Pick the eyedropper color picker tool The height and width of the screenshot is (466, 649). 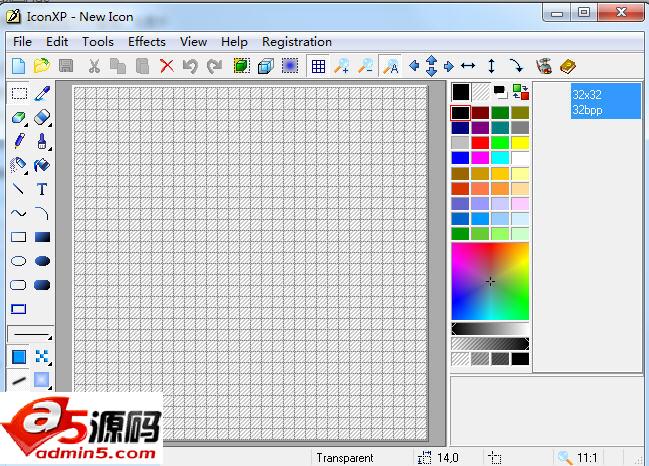42,94
